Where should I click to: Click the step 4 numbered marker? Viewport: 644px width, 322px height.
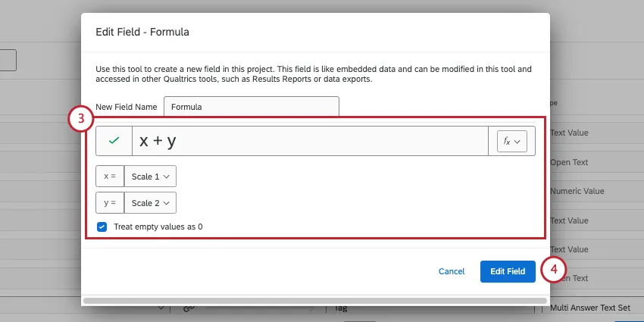[x=555, y=270]
